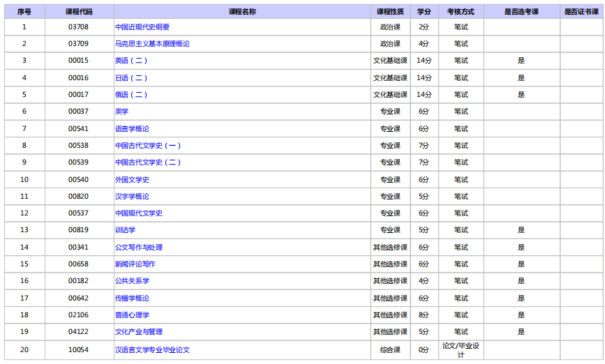The image size is (605, 364).
Task: Click the 汉语言文学专业毕业论文 link
Action: (152, 349)
